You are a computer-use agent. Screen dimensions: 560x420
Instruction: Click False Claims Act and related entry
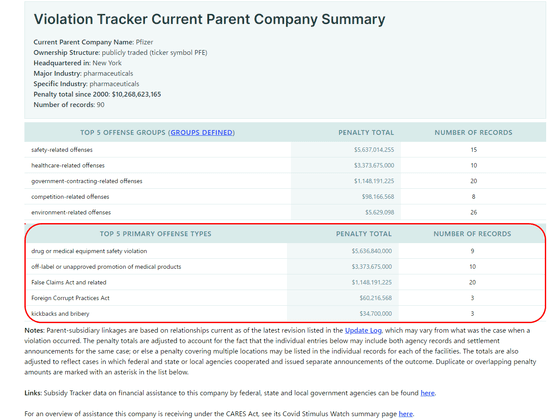[69, 282]
